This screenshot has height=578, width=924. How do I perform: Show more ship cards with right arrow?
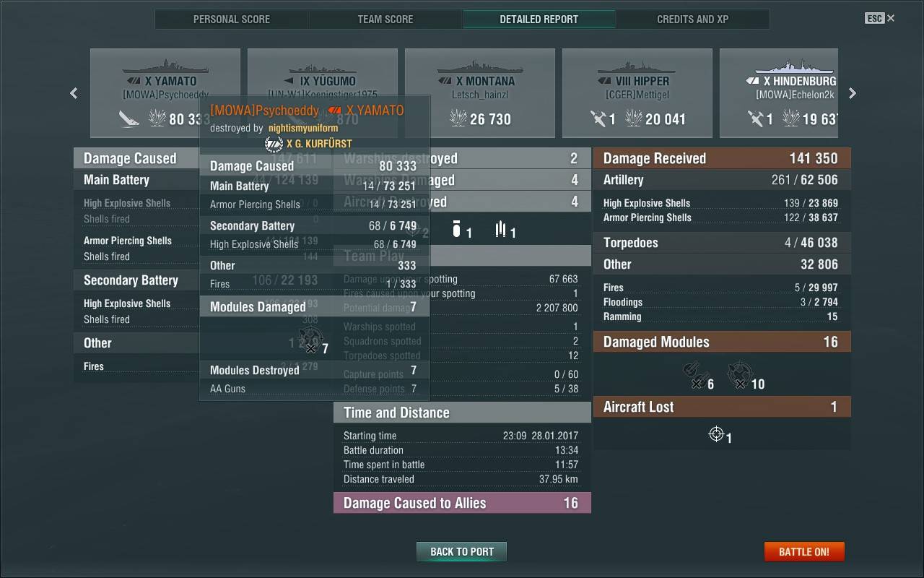853,93
